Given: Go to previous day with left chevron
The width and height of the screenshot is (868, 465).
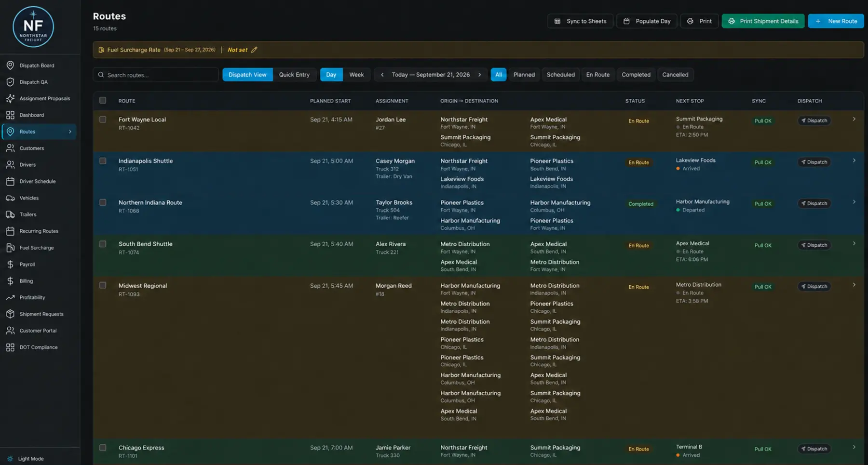Looking at the screenshot, I should (x=382, y=75).
